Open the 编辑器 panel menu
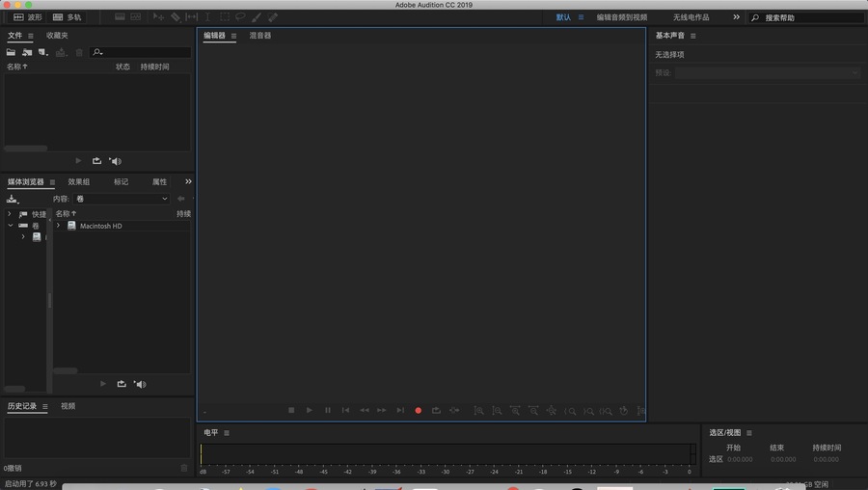Image resolution: width=868 pixels, height=490 pixels. 233,36
